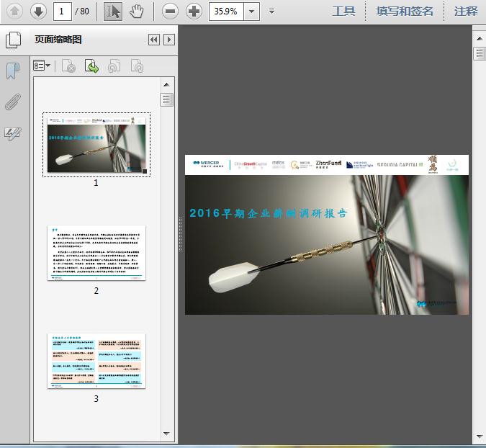Zoom in using the plus button

pos(194,11)
